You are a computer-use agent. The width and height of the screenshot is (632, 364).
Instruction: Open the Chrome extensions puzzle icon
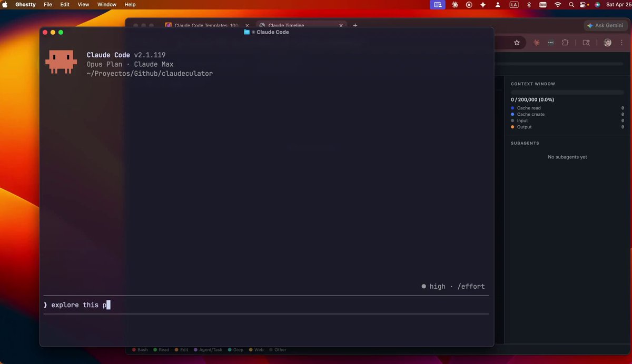565,43
